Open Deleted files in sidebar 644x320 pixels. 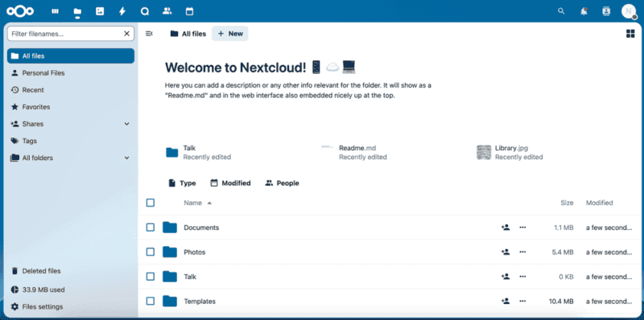71,271
